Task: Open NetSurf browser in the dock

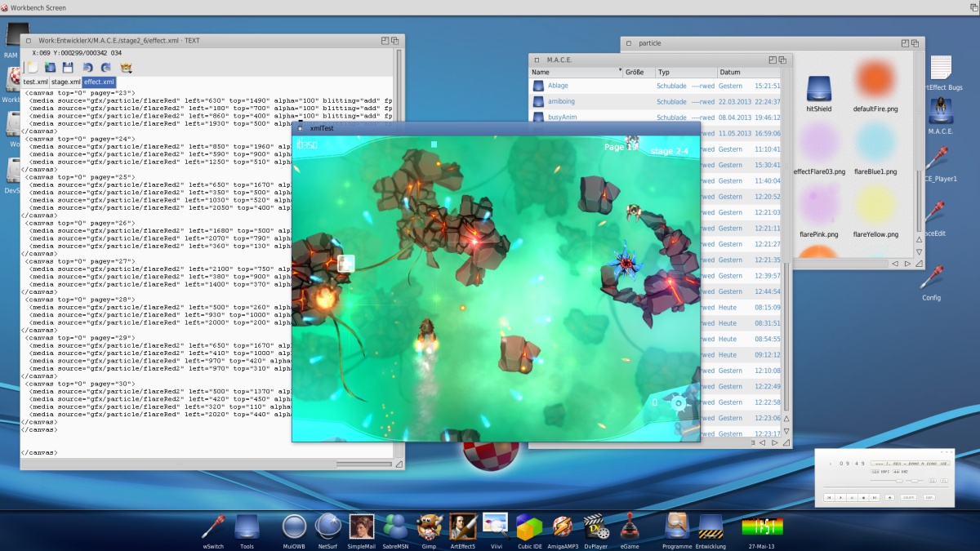Action: [x=327, y=527]
